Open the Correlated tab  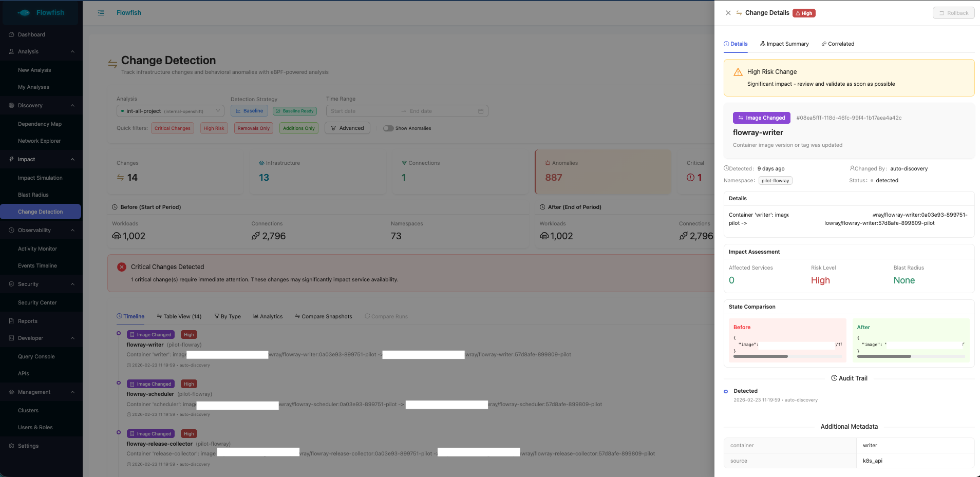tap(838, 44)
